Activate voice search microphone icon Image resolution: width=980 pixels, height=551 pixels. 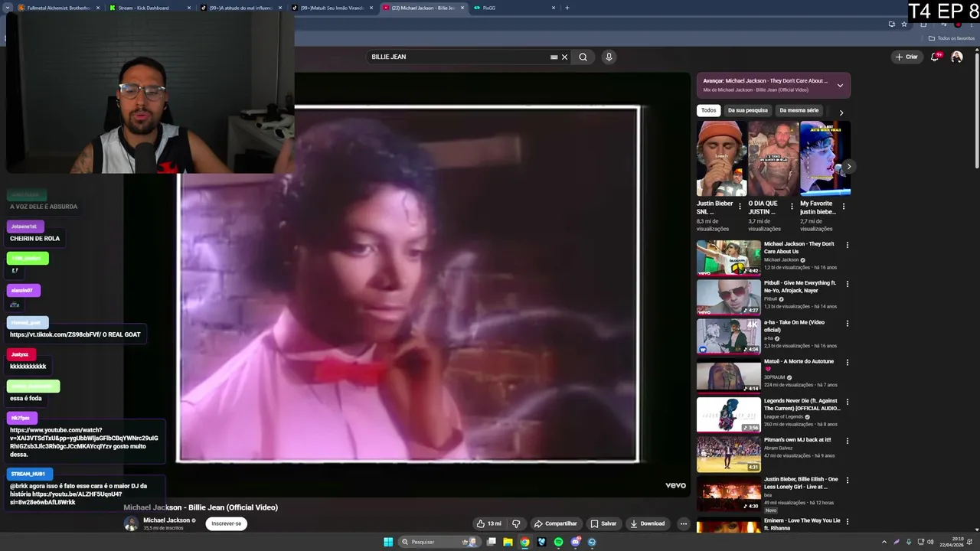[609, 57]
